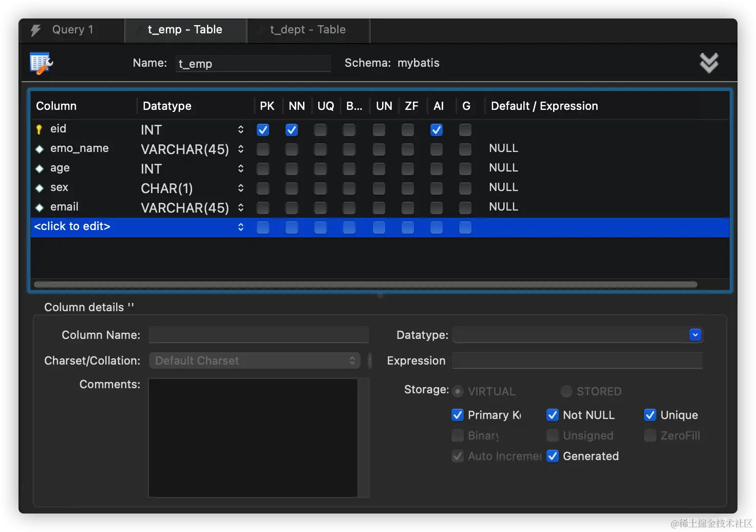Toggle Primary Key checkbox in details
The image size is (756, 532).
coord(458,415)
